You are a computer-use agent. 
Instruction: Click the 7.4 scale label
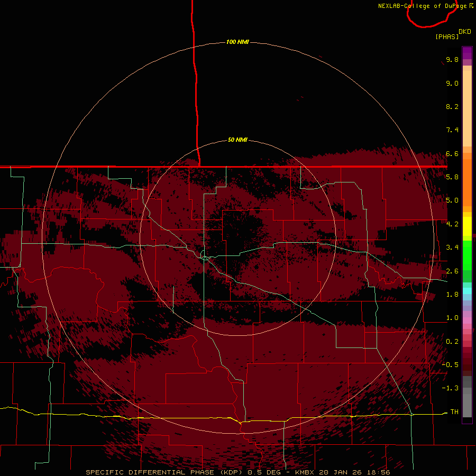coord(452,130)
